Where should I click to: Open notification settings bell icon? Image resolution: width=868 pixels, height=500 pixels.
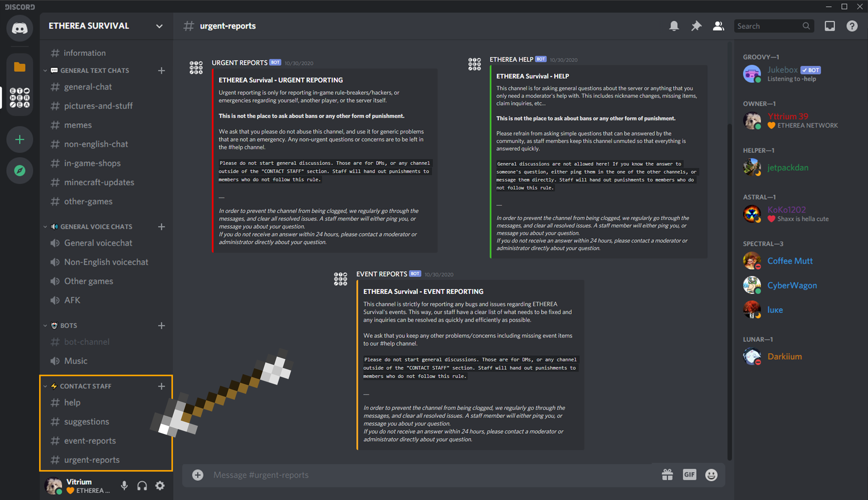(x=674, y=26)
